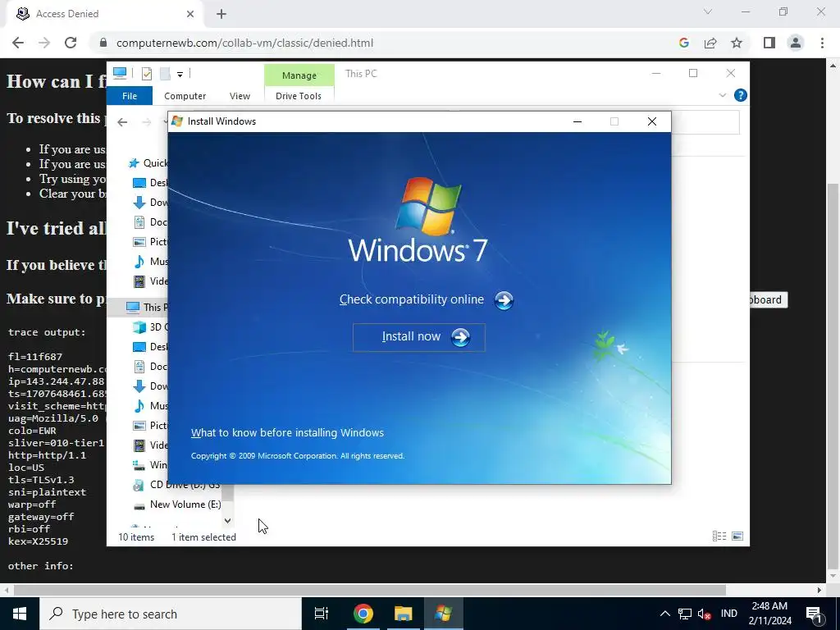The image size is (840, 630).
Task: Open What to know before installing Windows
Action: point(287,432)
